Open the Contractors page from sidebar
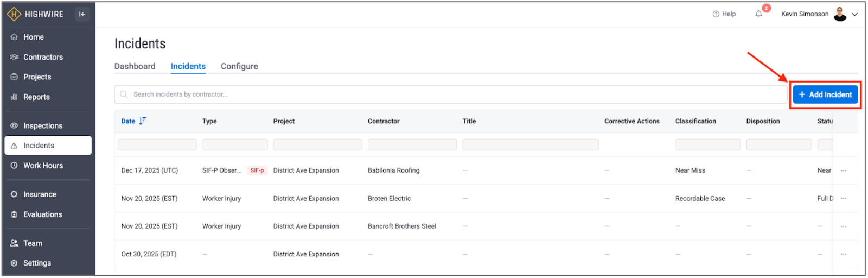Screen dimensions: 868x278 pyautogui.click(x=43, y=57)
